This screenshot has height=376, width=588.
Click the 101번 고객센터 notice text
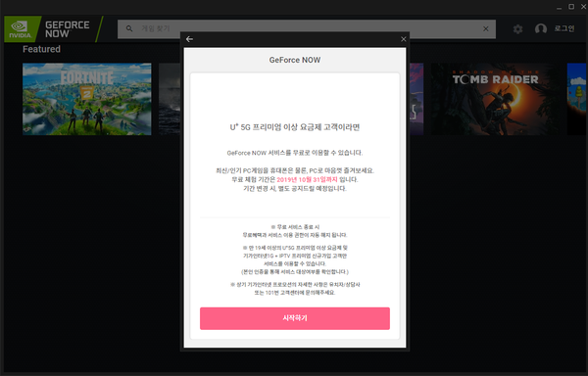click(x=295, y=293)
